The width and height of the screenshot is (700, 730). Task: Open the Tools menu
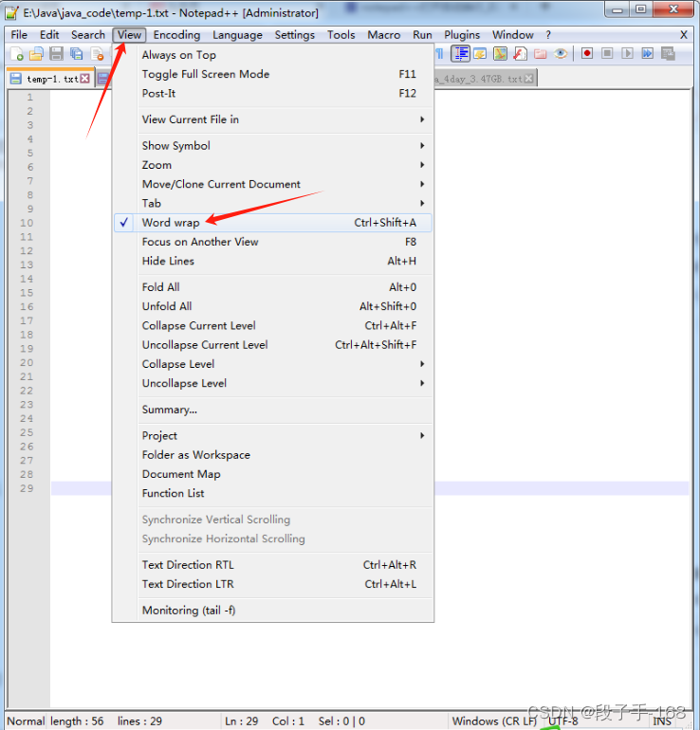tap(341, 35)
